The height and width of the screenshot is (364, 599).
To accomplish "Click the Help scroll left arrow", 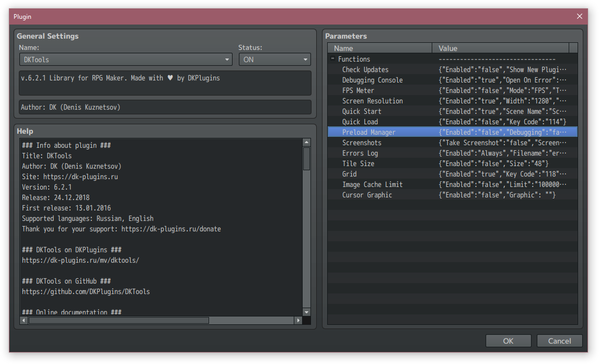I will point(24,321).
